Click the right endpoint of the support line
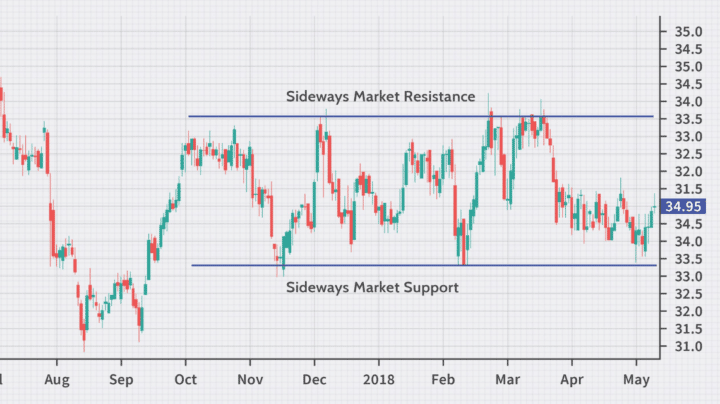720x404 pixels. [x=656, y=265]
